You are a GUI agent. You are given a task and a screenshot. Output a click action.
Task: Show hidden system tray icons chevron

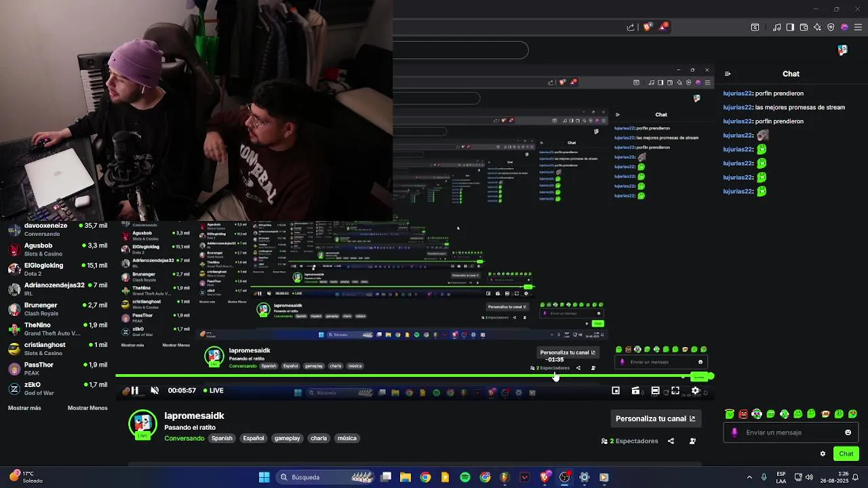(x=749, y=477)
